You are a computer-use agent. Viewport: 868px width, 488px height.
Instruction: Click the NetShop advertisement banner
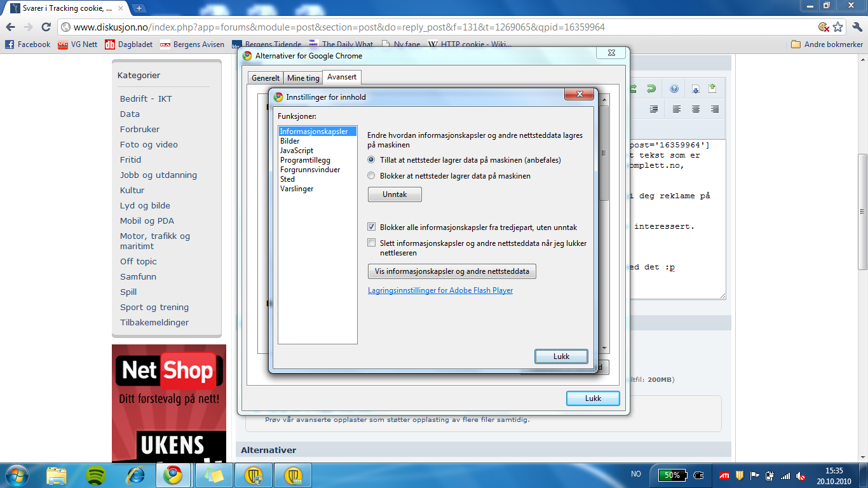tap(169, 403)
